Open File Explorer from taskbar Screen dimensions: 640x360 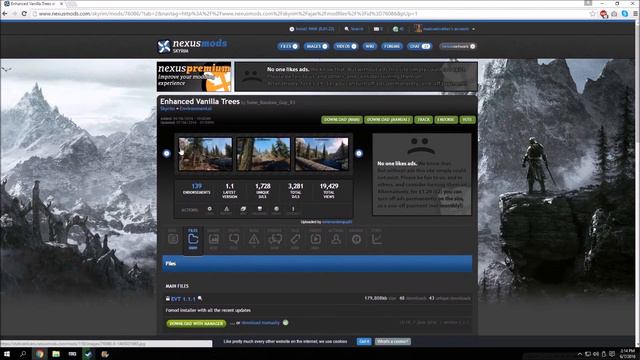[x=56, y=354]
